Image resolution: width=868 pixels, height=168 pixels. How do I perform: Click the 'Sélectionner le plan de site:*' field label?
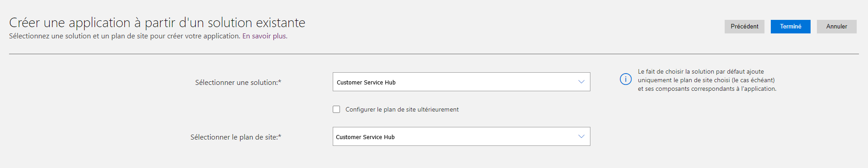point(236,137)
